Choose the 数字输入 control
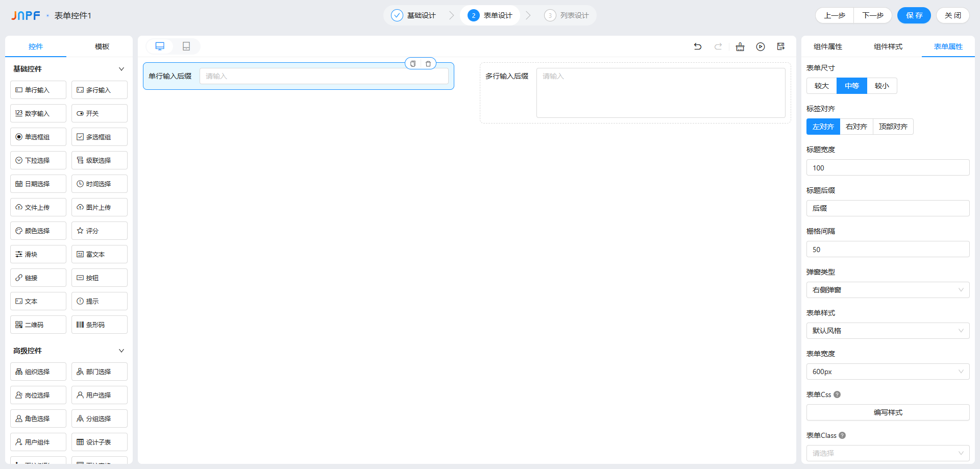The width and height of the screenshot is (980, 469). (38, 113)
